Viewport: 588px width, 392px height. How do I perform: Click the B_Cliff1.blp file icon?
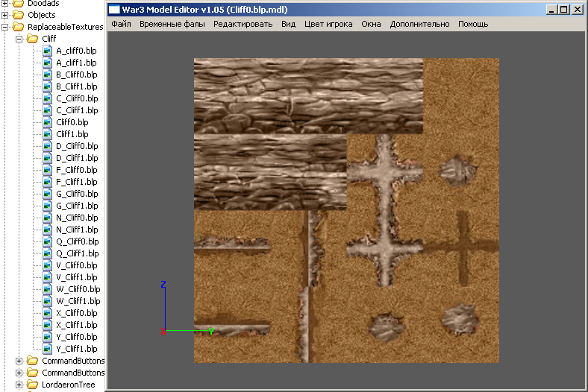[x=47, y=86]
